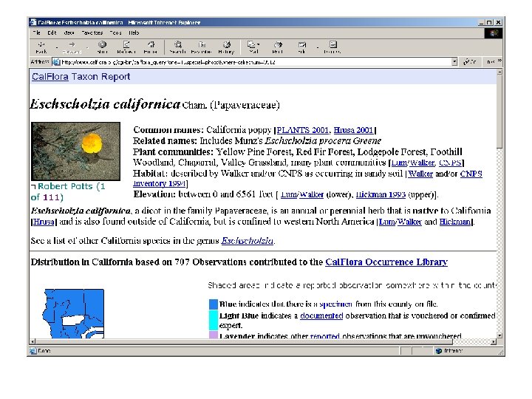Viewport: 532px width, 399px height.
Task: Open the Back button history dropdown arrow
Action: (x=56, y=47)
